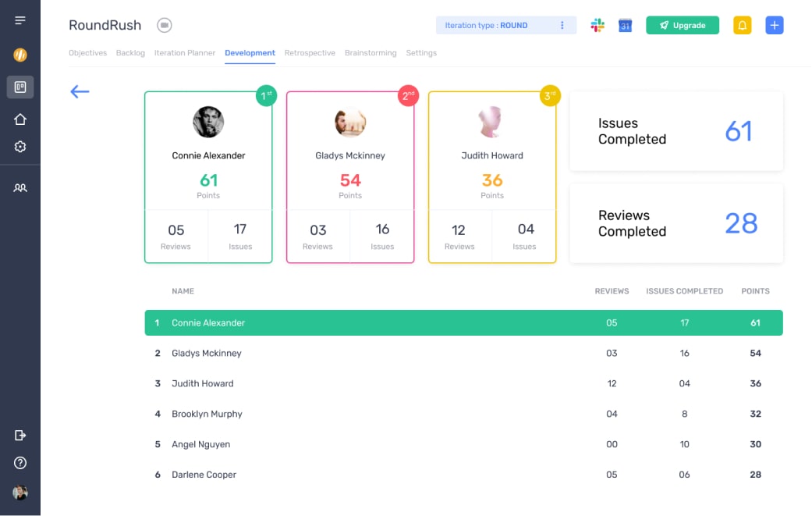Click the logout icon in sidebar

coord(20,436)
